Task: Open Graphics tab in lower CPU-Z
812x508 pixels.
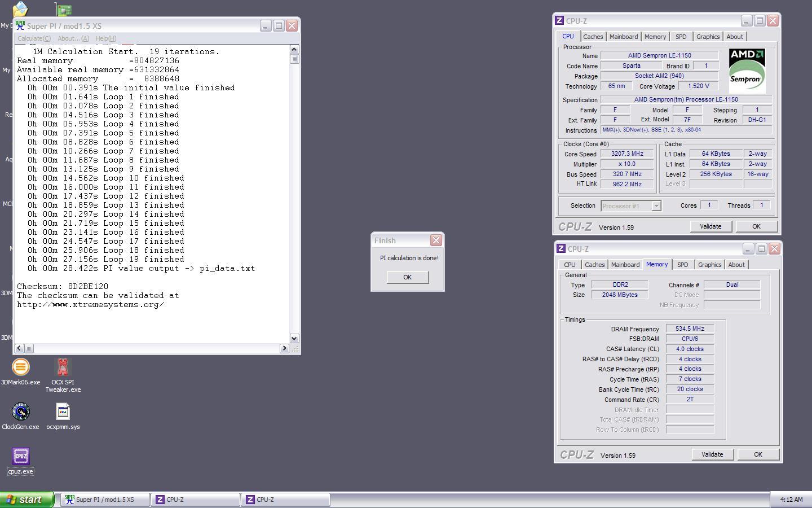Action: pyautogui.click(x=710, y=265)
